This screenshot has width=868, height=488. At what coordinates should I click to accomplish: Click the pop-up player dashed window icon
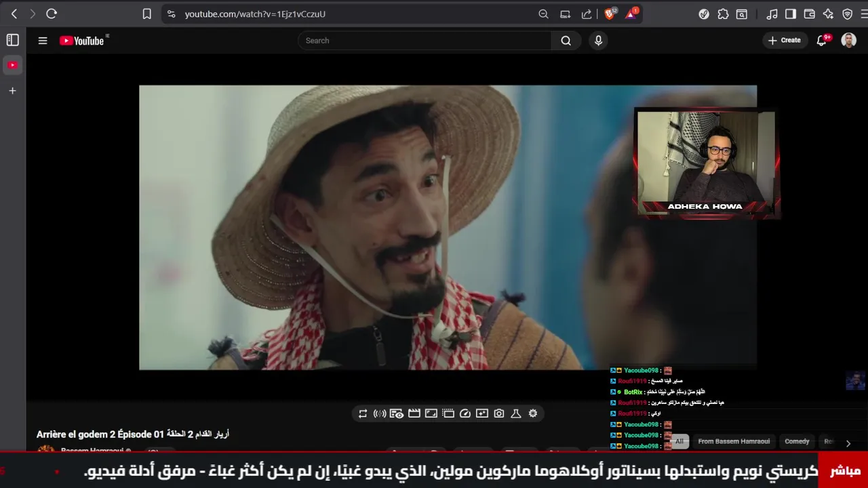pos(448,413)
